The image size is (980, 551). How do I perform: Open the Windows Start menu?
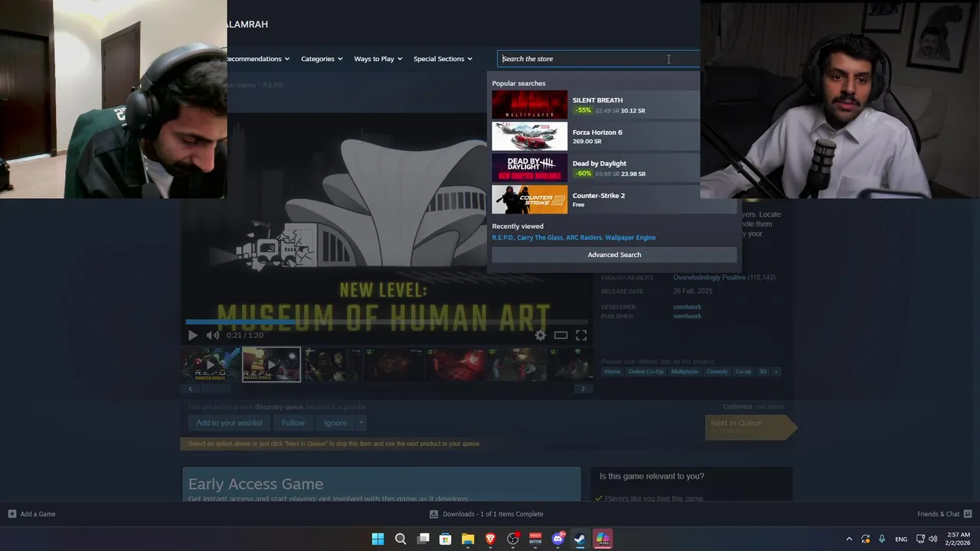(x=377, y=539)
